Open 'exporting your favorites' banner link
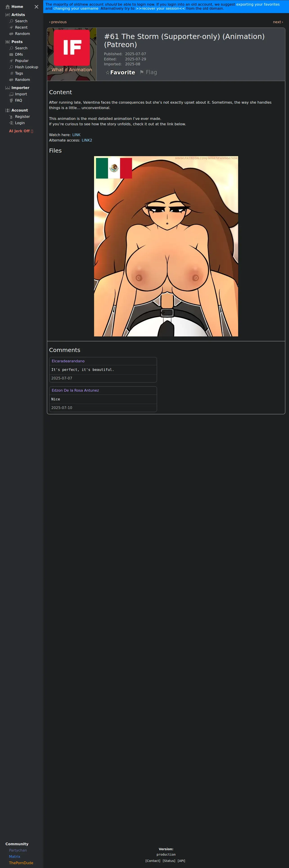This screenshot has width=289, height=868. coord(258,4)
